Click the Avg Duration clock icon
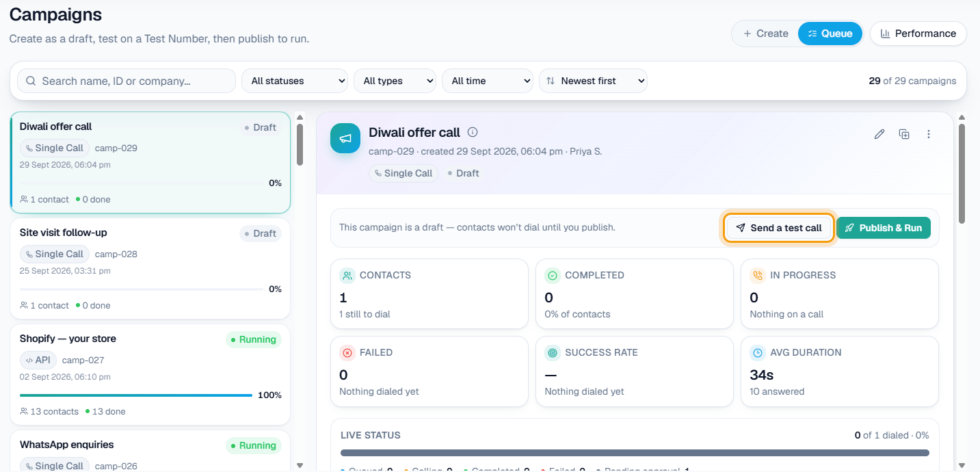Viewport: 980px width, 472px height. 758,353
